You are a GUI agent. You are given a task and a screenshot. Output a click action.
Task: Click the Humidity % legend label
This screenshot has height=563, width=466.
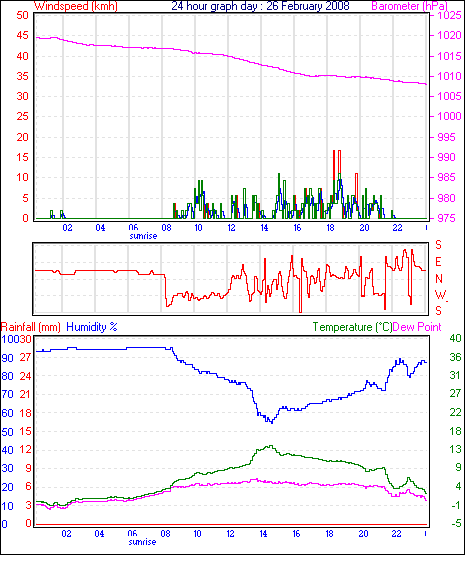click(92, 327)
